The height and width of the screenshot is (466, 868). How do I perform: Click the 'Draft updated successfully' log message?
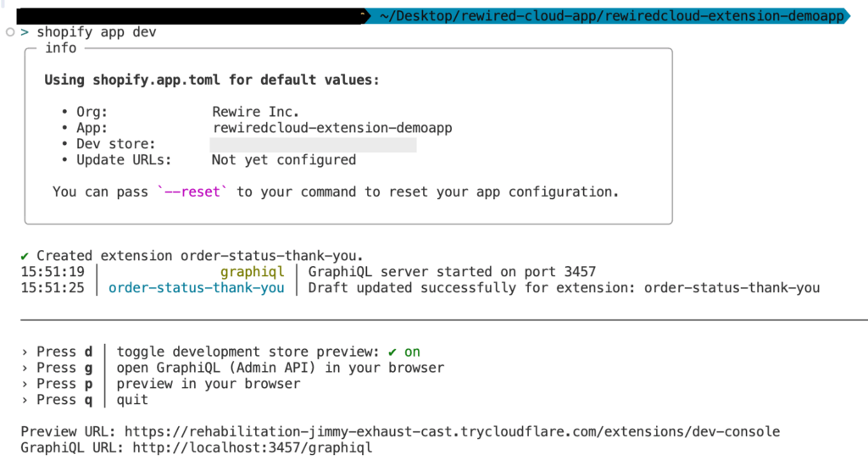point(564,288)
